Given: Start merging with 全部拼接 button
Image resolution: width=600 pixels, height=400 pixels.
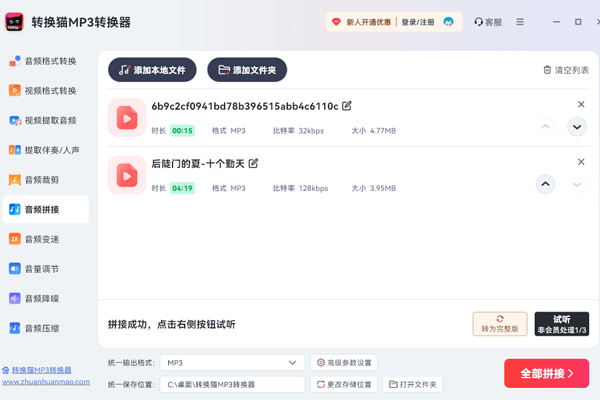Looking at the screenshot, I should pyautogui.click(x=546, y=374).
